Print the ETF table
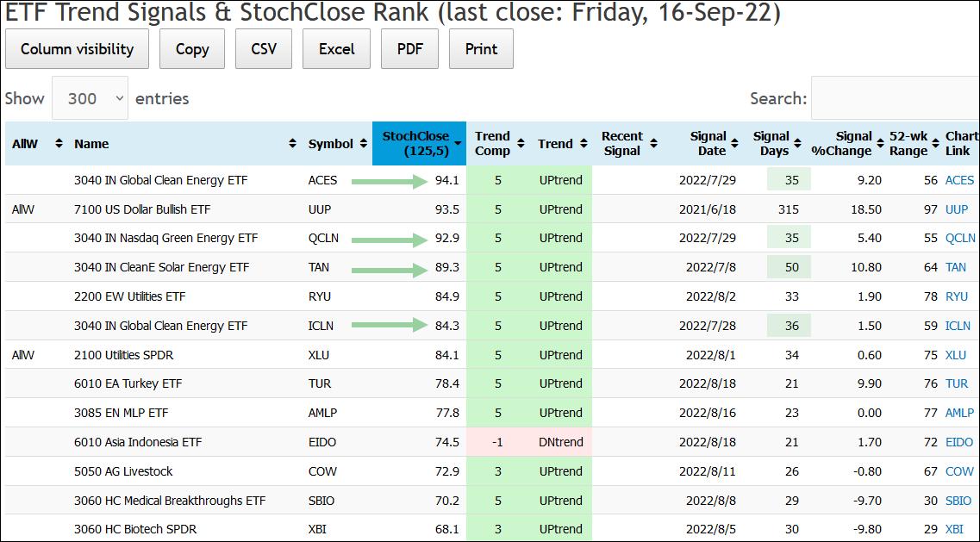This screenshot has width=980, height=542. (x=481, y=49)
